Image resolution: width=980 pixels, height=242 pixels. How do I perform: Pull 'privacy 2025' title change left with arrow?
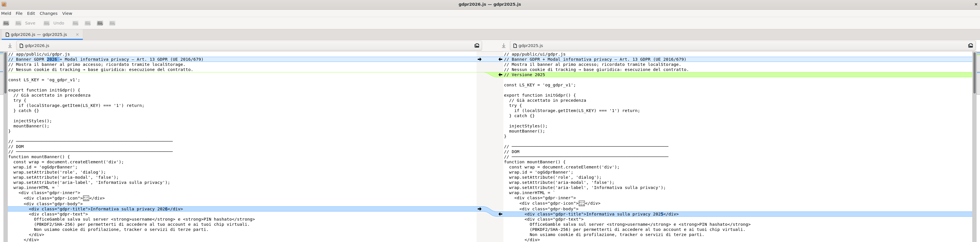click(x=500, y=214)
